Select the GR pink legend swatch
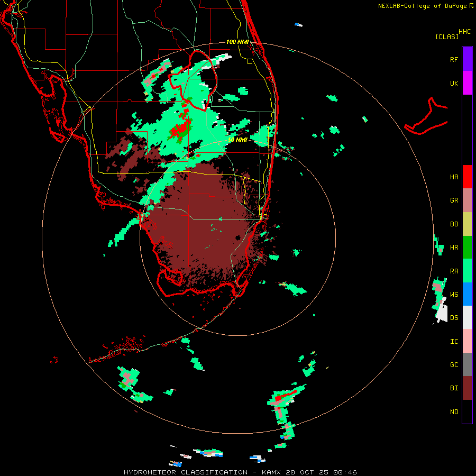The image size is (476, 476). pos(467,200)
